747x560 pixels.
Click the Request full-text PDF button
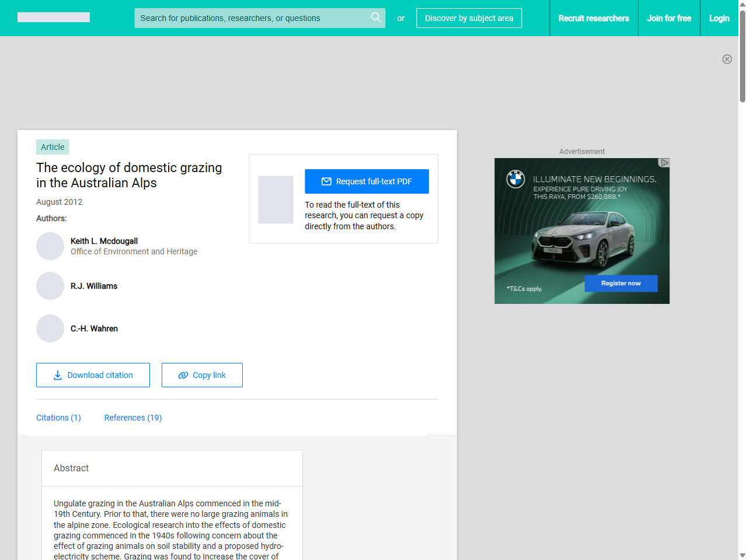[366, 181]
